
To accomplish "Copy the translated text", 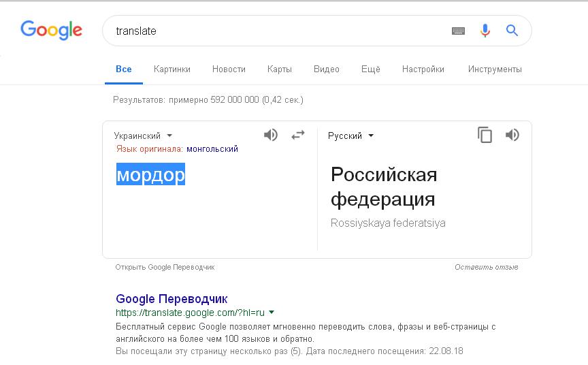I will [x=485, y=135].
